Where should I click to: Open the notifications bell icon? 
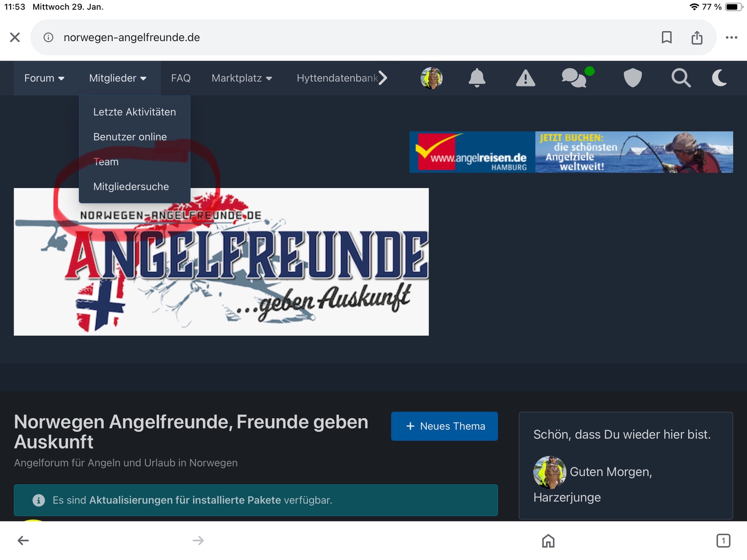(x=477, y=78)
